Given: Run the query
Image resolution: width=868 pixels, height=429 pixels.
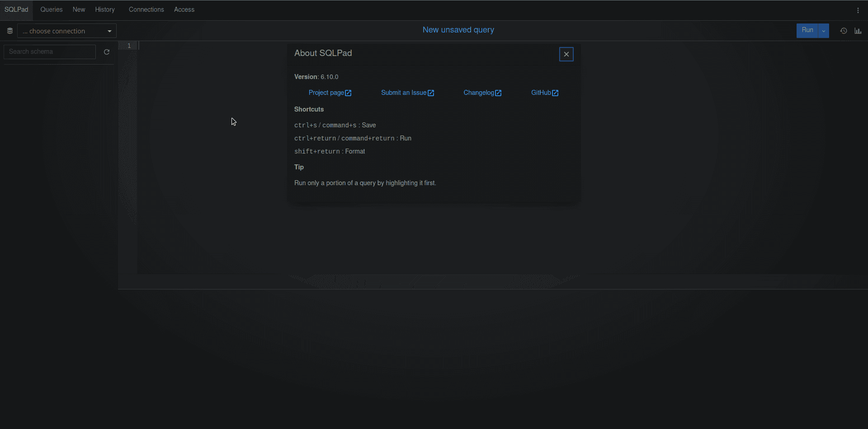Looking at the screenshot, I should (x=807, y=30).
